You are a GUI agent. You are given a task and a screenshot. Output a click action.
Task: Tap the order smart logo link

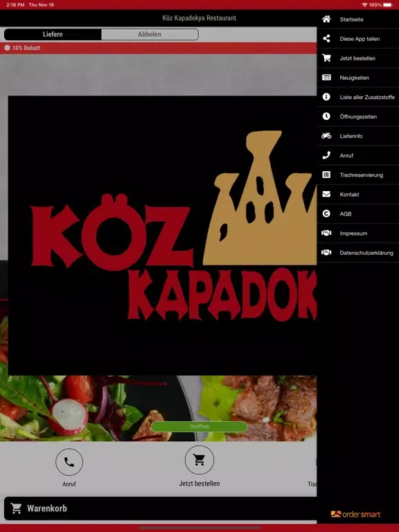pos(355,515)
